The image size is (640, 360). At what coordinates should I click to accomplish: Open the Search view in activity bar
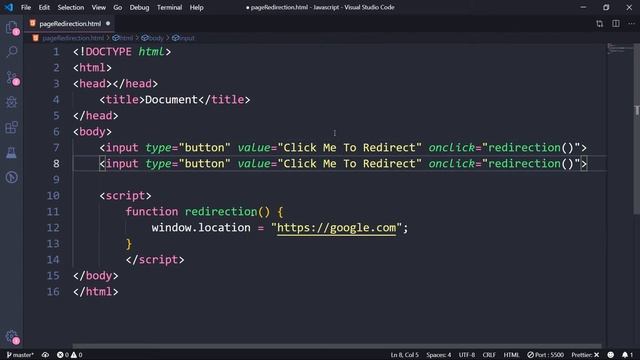tap(12, 52)
